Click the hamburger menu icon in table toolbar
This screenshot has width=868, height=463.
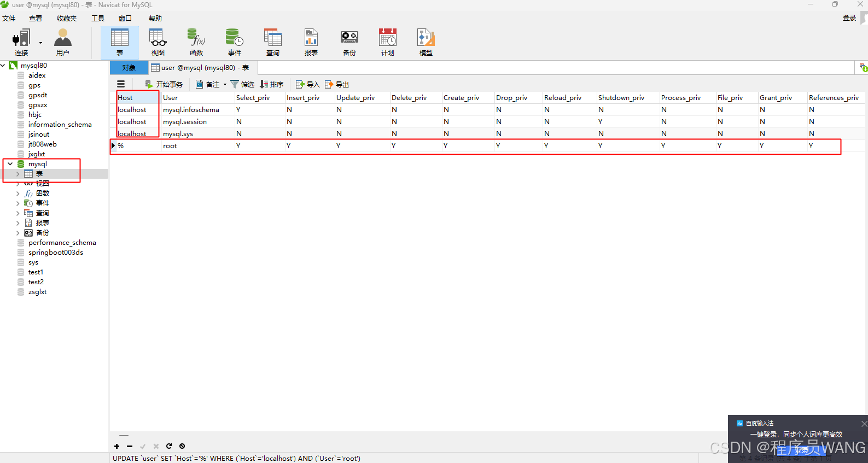pyautogui.click(x=121, y=84)
